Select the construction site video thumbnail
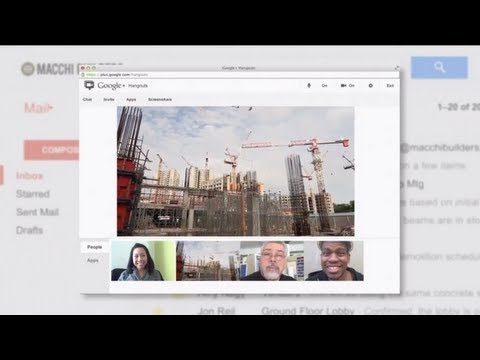The image size is (480, 360). (x=208, y=261)
